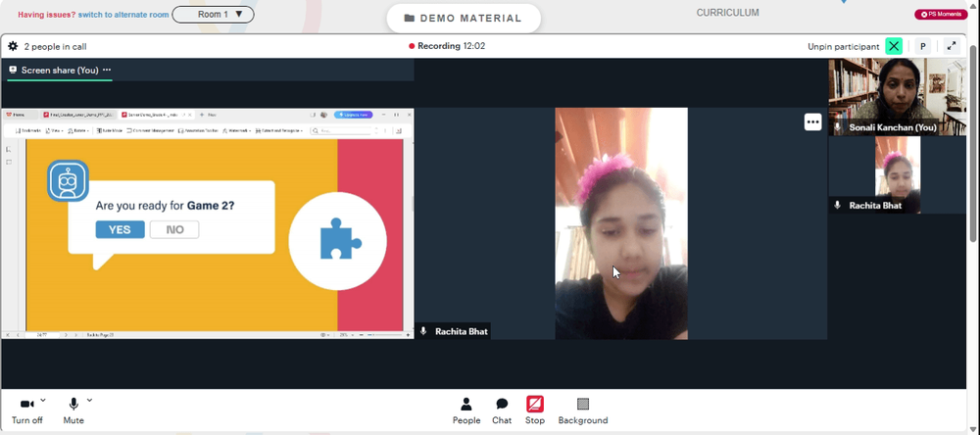The image size is (980, 435).
Task: Click Ruler Mode in the shared PDF toolbar
Action: click(110, 130)
